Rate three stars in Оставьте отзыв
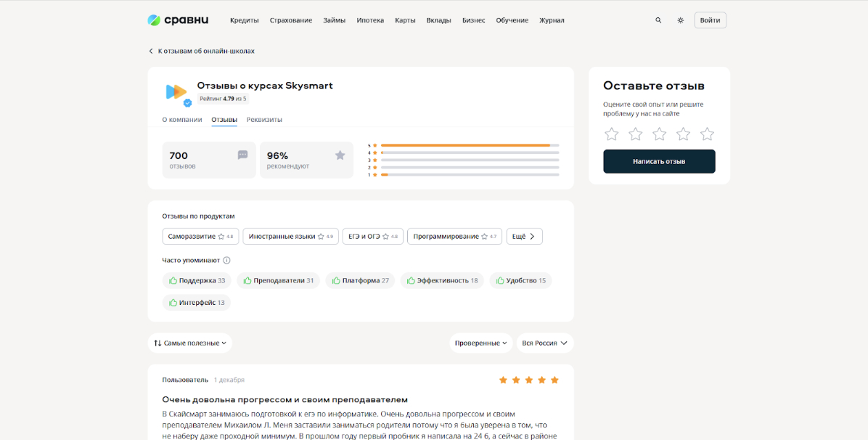868x440 pixels. click(659, 134)
